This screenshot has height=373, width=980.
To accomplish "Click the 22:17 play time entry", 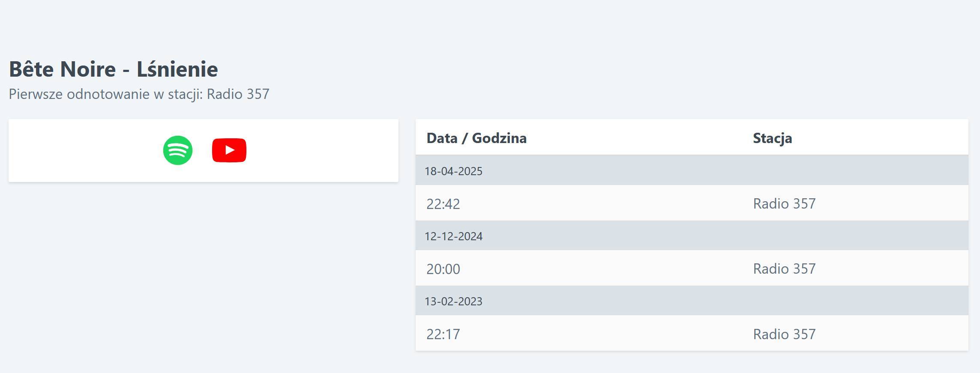I will (443, 334).
